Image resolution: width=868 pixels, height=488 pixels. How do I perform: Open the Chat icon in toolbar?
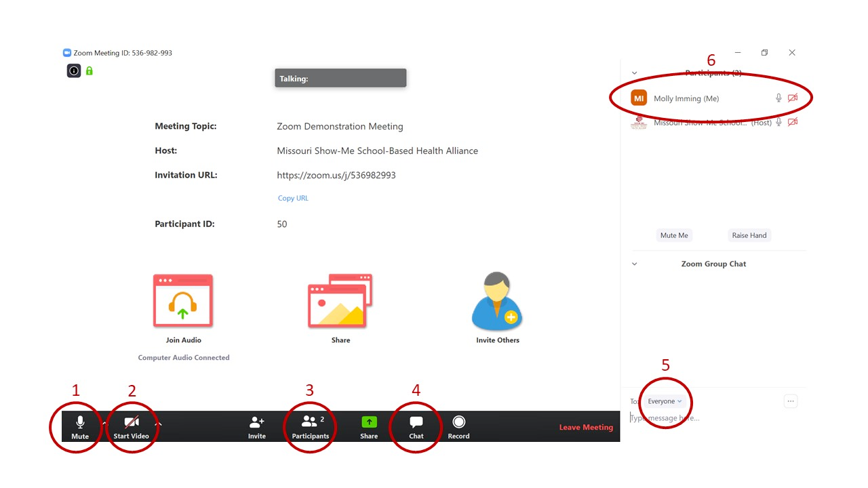[x=416, y=422]
